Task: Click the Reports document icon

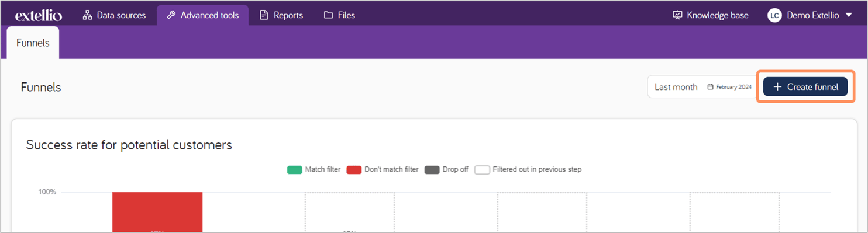Action: [x=264, y=15]
